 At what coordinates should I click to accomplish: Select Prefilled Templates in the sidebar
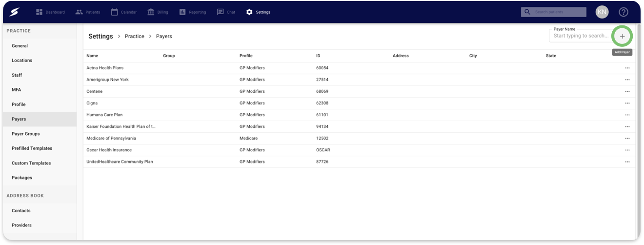40,148
